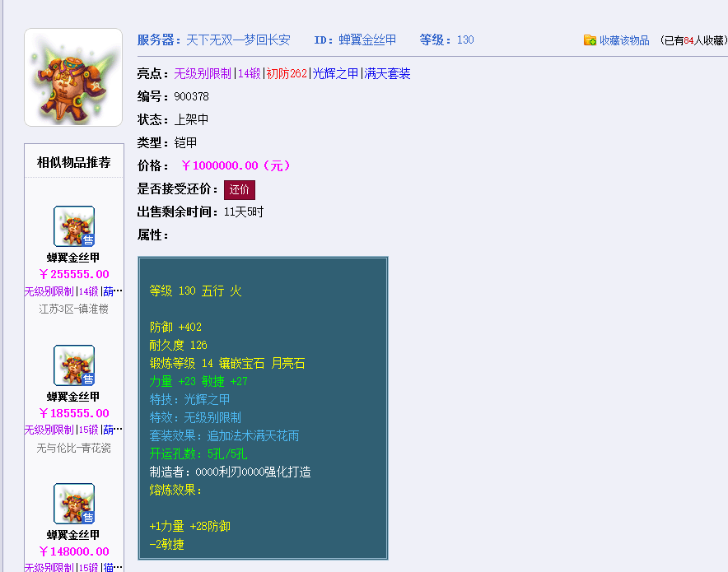728x572 pixels.
Task: Select the first similar item armor icon
Action: click(74, 226)
